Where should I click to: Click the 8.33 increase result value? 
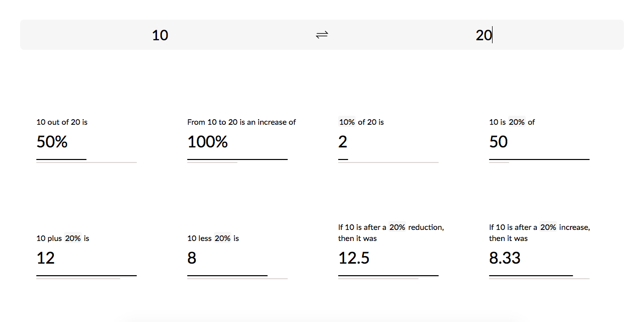pyautogui.click(x=505, y=258)
